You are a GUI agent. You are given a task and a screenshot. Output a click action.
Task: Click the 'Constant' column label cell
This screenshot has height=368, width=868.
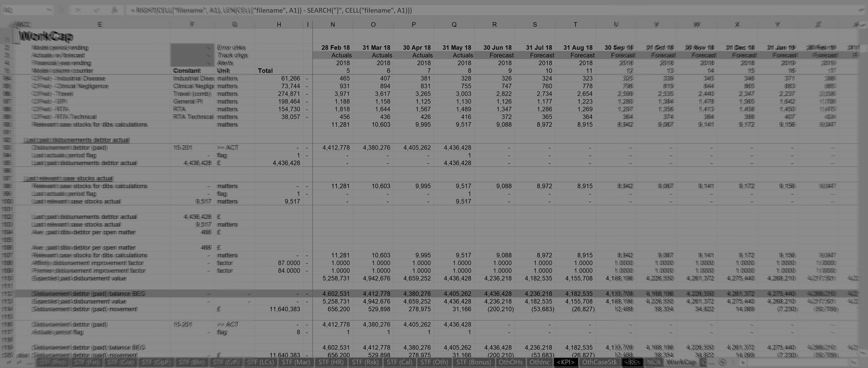point(187,71)
